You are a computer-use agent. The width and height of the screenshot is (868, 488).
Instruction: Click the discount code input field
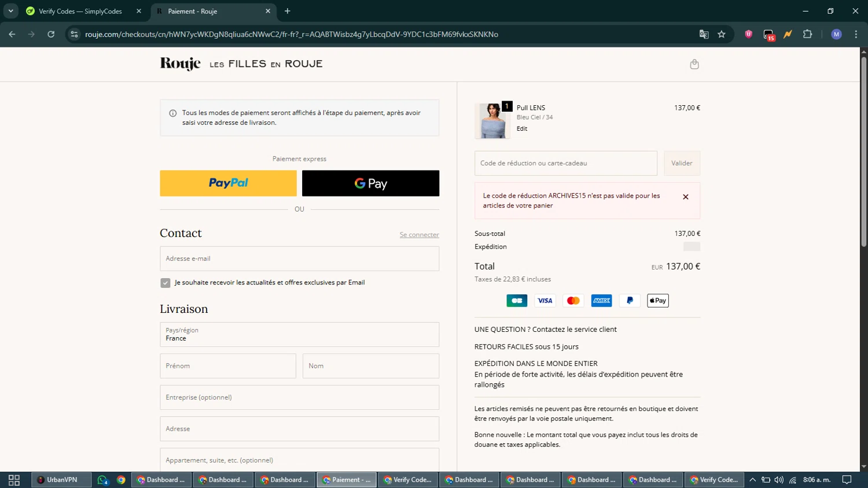click(x=566, y=163)
